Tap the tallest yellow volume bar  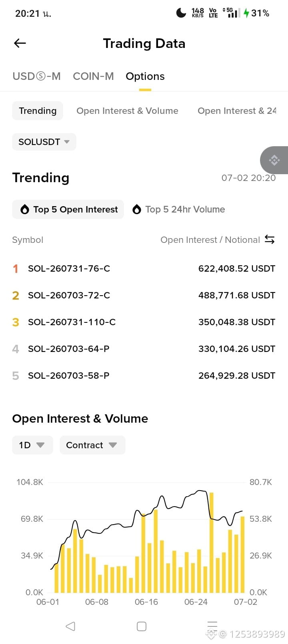(x=212, y=542)
